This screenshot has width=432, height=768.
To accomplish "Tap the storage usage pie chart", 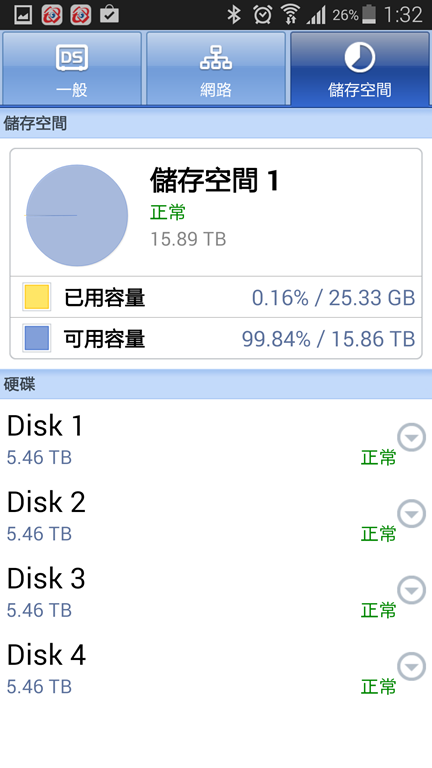I will (x=77, y=216).
